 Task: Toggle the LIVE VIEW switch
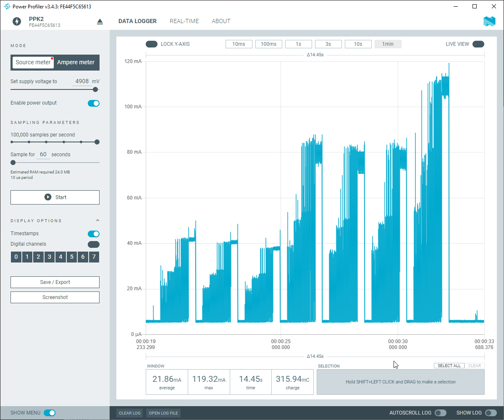[x=478, y=44]
